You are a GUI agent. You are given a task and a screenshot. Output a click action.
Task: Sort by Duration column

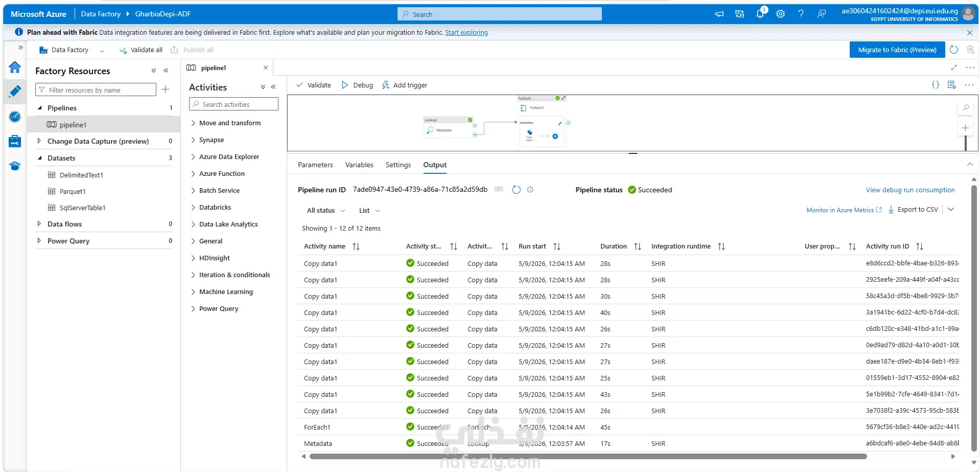[638, 246]
